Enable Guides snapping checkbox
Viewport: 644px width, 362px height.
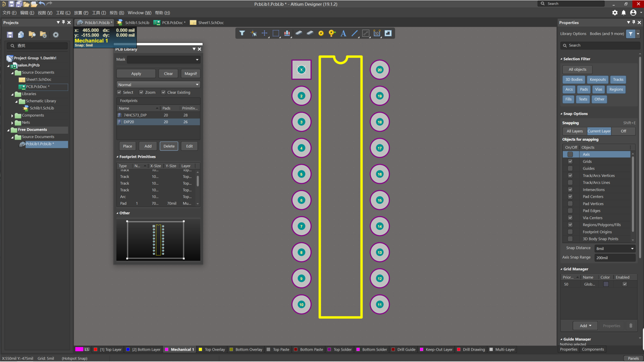[570, 169]
